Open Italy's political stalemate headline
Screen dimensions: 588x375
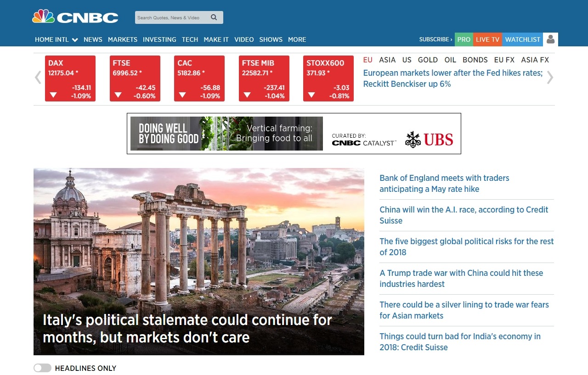pos(187,329)
